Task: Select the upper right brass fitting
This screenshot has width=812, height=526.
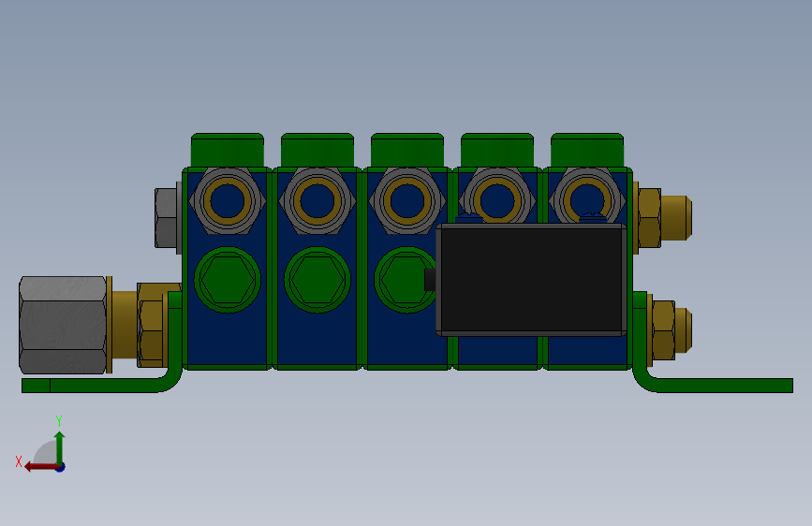Action: (664, 217)
